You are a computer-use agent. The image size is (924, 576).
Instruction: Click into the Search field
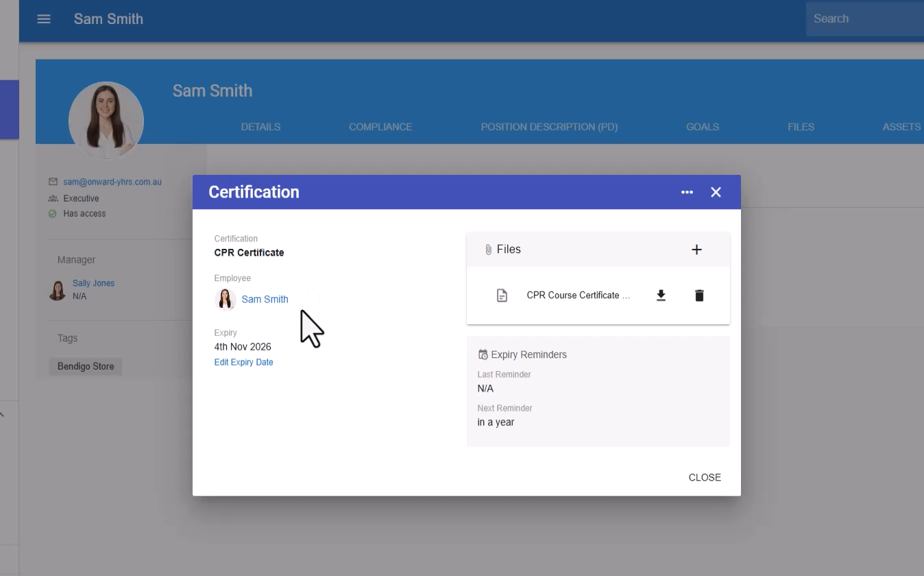point(865,19)
